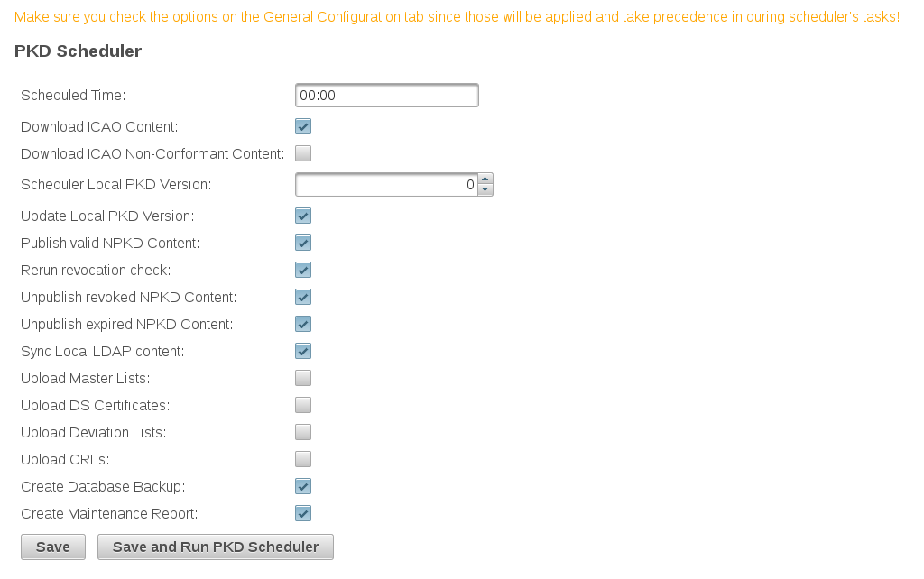The width and height of the screenshot is (924, 579).
Task: Uncheck Rerun revocation check option
Action: tap(303, 270)
